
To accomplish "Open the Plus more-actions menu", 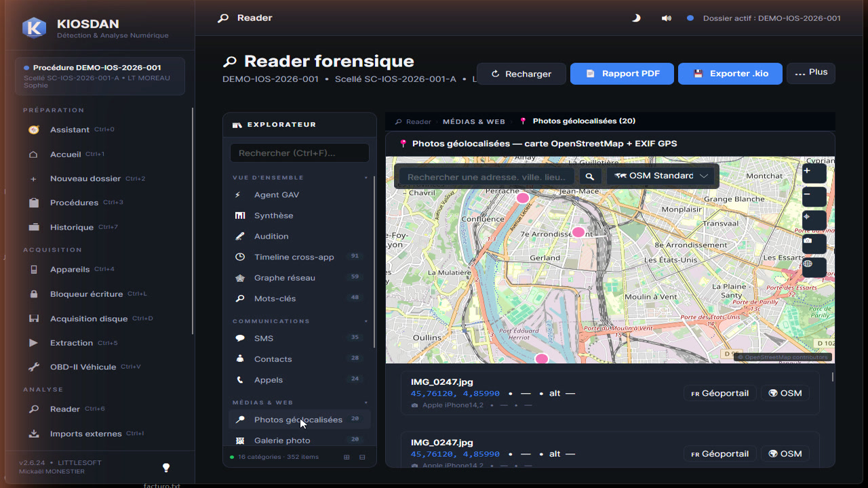I will pyautogui.click(x=811, y=73).
